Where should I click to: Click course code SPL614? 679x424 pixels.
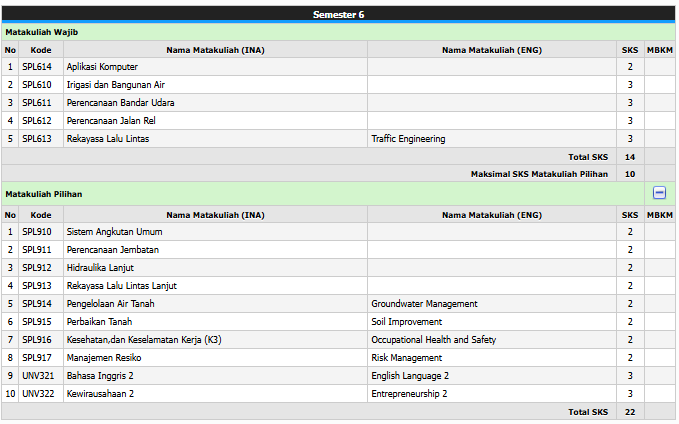pos(36,67)
